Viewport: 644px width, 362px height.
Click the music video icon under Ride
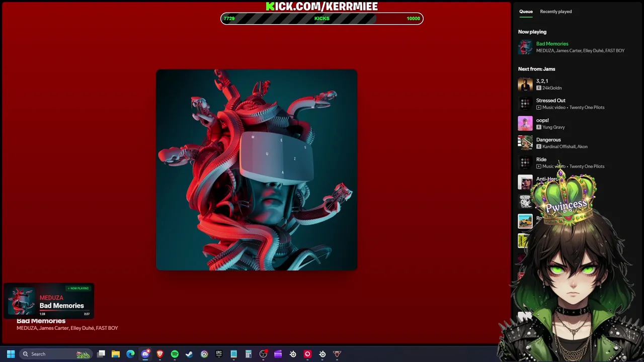pyautogui.click(x=539, y=166)
